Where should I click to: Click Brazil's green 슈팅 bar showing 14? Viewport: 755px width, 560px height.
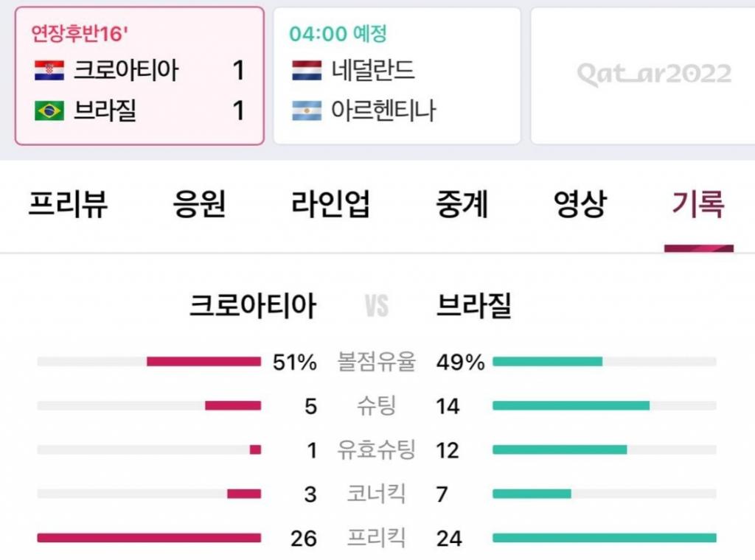point(571,405)
